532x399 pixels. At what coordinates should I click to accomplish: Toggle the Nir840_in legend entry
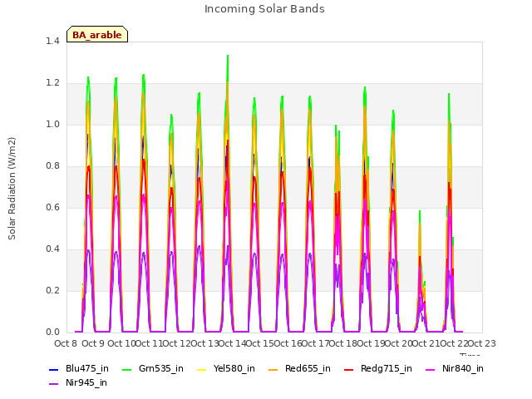455,369
